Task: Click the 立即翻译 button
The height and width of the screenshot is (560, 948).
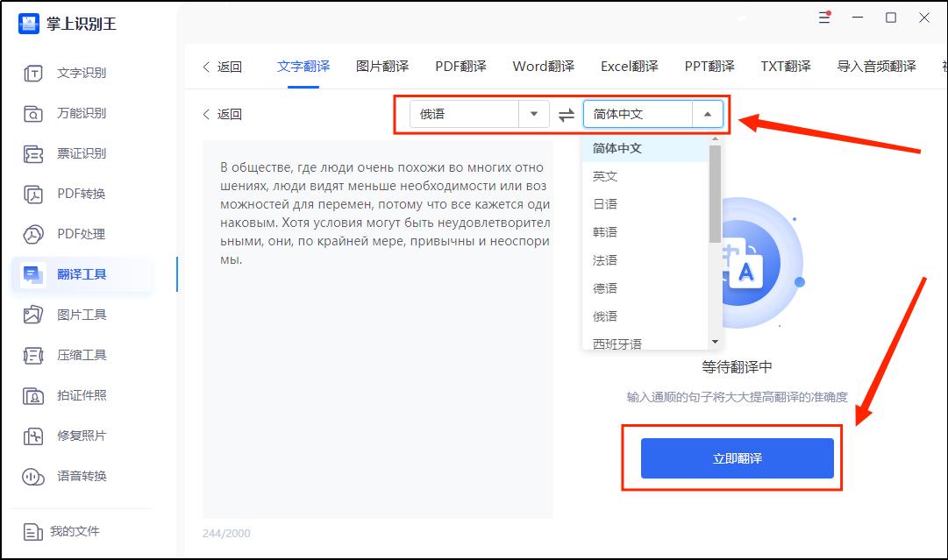Action: coord(739,457)
